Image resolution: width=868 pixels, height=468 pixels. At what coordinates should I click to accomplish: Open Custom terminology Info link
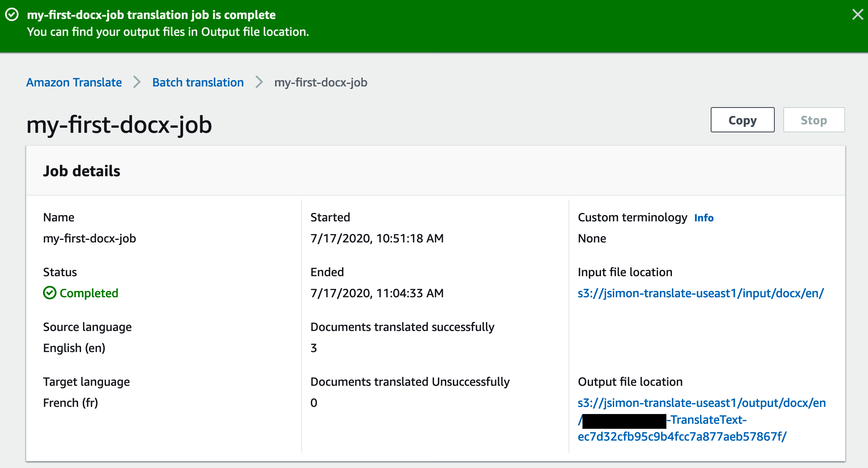click(704, 218)
